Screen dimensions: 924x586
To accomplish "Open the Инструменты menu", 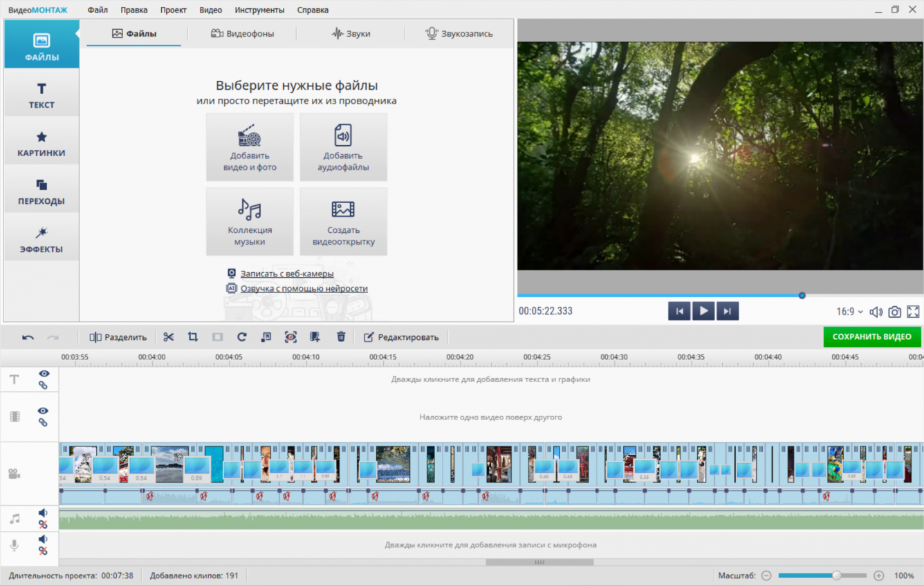I will (259, 10).
